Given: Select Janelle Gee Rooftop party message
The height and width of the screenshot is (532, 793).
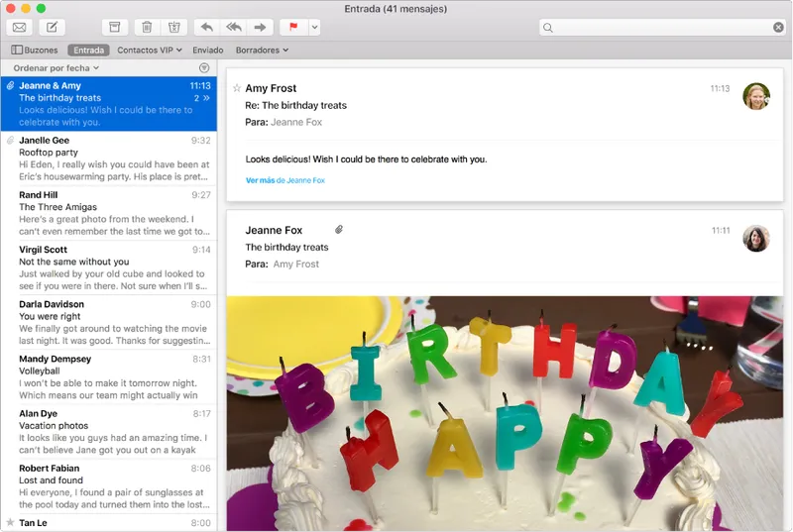Looking at the screenshot, I should tap(109, 159).
